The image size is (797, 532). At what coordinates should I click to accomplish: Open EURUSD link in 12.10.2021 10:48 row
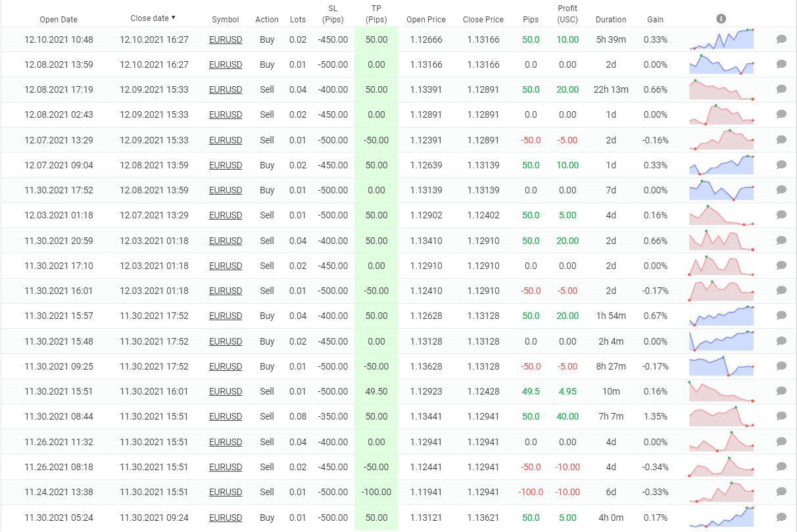[x=226, y=39]
